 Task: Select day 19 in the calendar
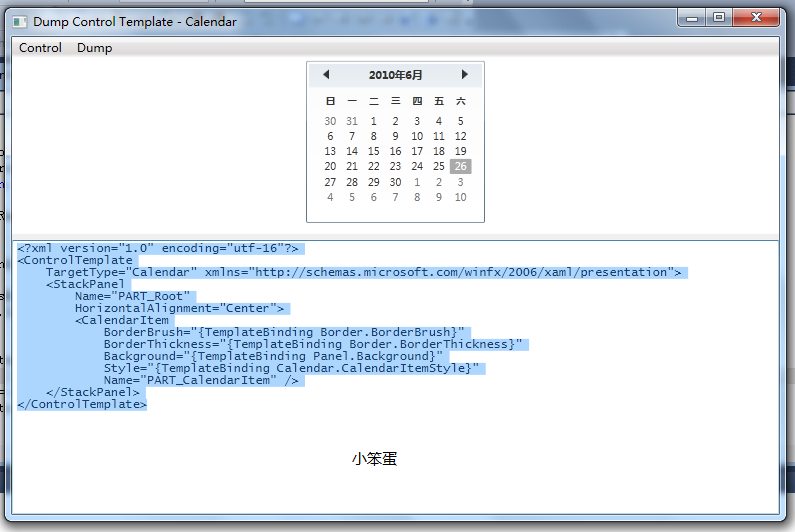tap(460, 151)
